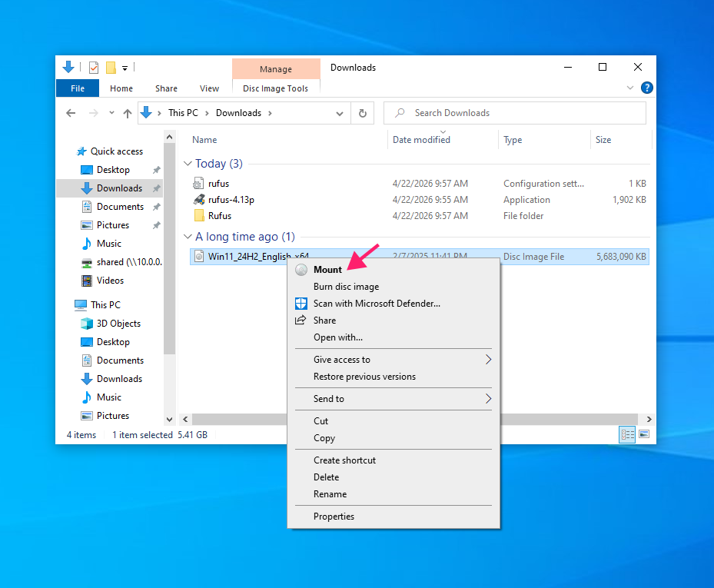The height and width of the screenshot is (588, 714).
Task: Expand the ribbon with the chevron
Action: [630, 88]
